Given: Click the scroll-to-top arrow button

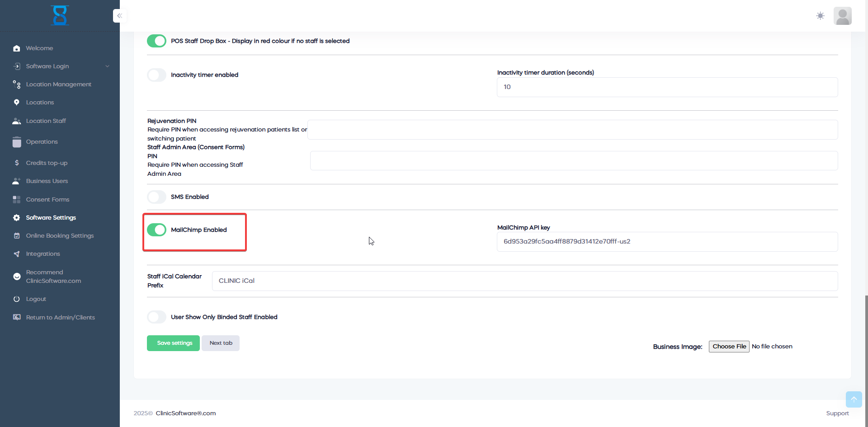Looking at the screenshot, I should [854, 399].
